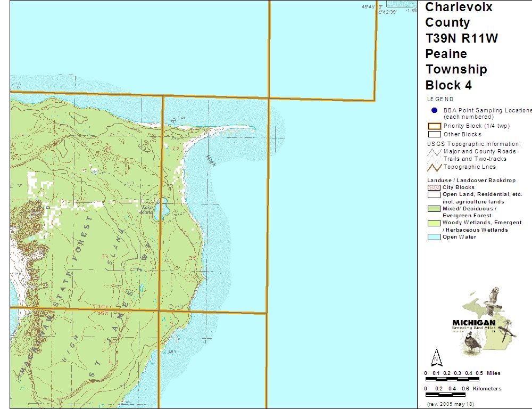The height and width of the screenshot is (409, 532).
Task: Click the Major and County Roads symbol
Action: point(434,152)
